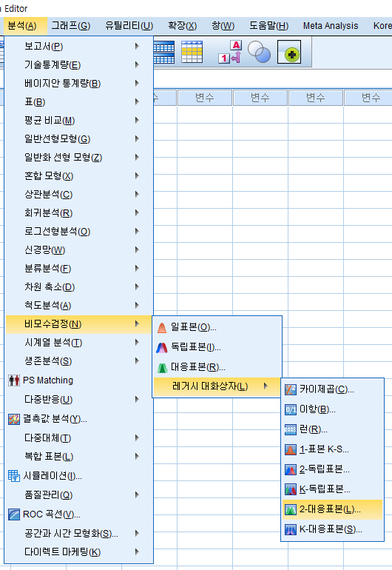Expand the 평균 비교(M) submenu arrow

click(x=137, y=121)
